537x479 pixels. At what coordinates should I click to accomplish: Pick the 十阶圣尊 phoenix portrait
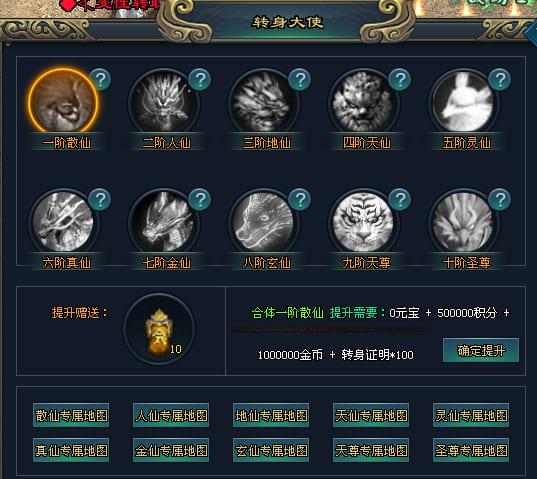click(x=463, y=222)
